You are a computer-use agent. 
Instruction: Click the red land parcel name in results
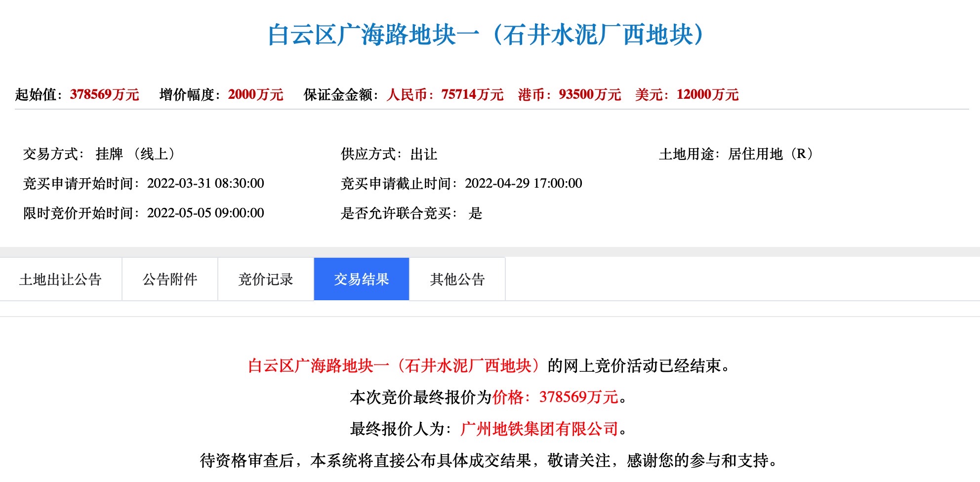tap(397, 366)
